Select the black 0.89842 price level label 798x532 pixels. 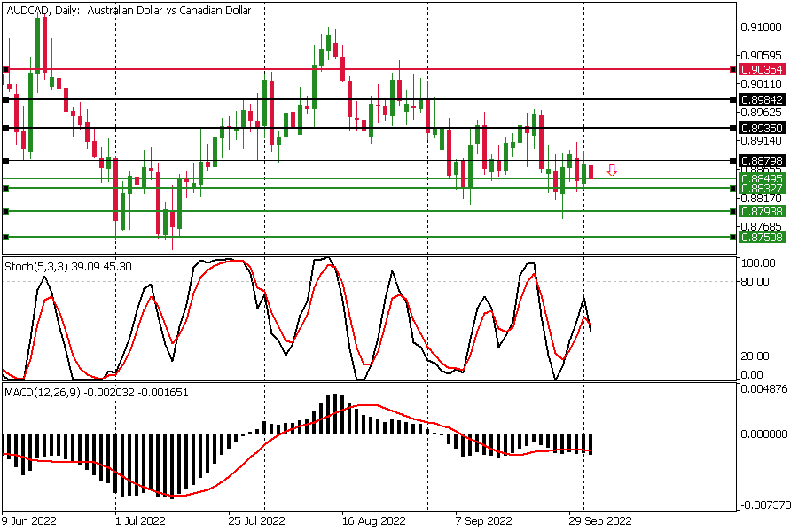click(x=762, y=99)
